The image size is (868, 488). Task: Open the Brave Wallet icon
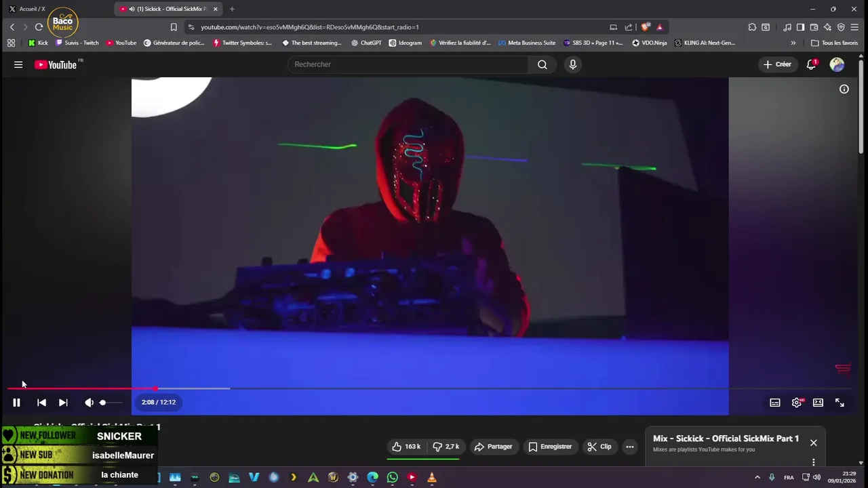click(x=814, y=27)
